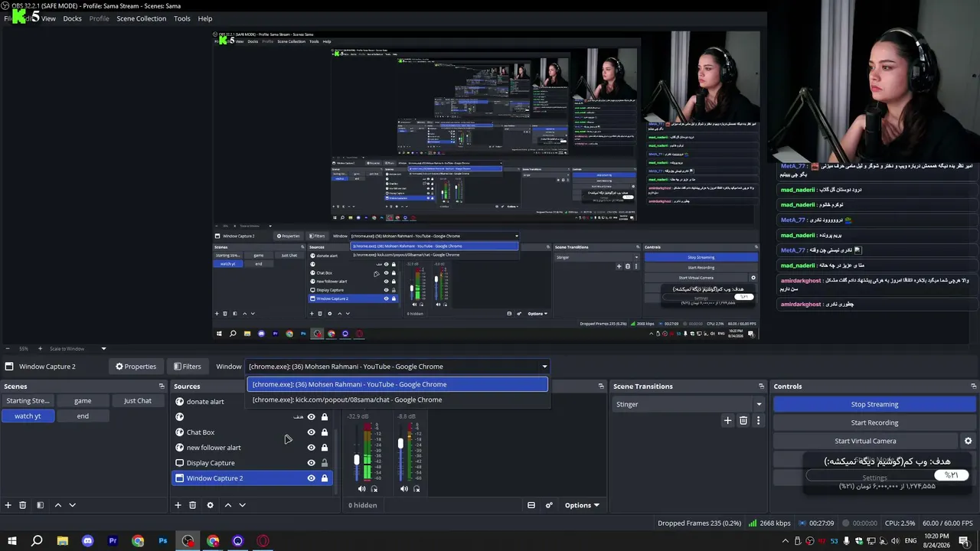Remove the Stinger transition with trash icon
The image size is (980, 551).
(x=743, y=420)
